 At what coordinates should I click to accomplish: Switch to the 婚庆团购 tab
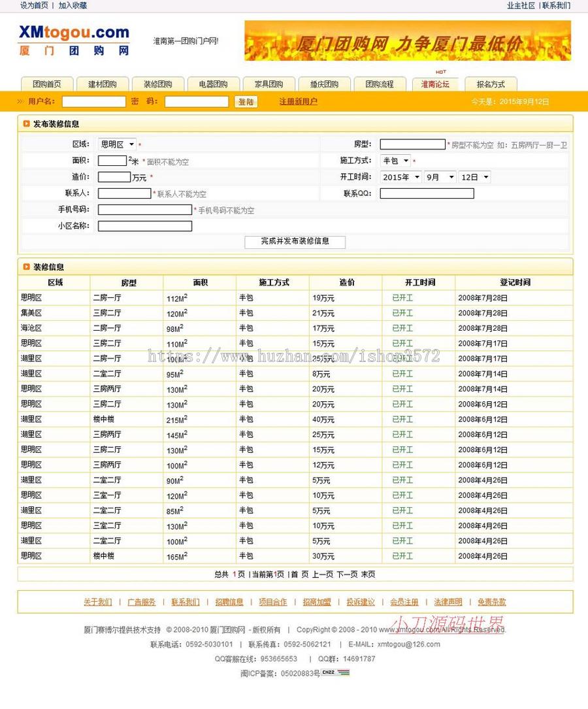click(325, 84)
